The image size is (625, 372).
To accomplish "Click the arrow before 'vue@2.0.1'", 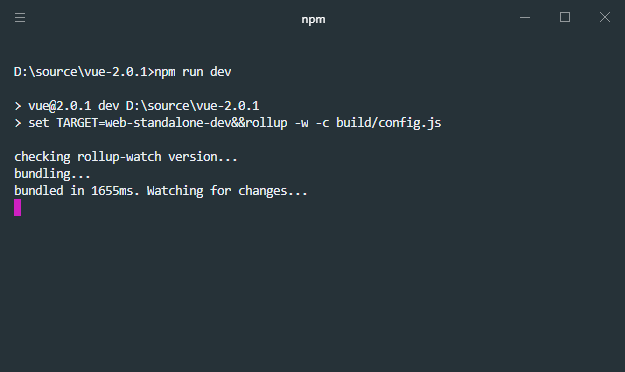I will tap(18, 106).
